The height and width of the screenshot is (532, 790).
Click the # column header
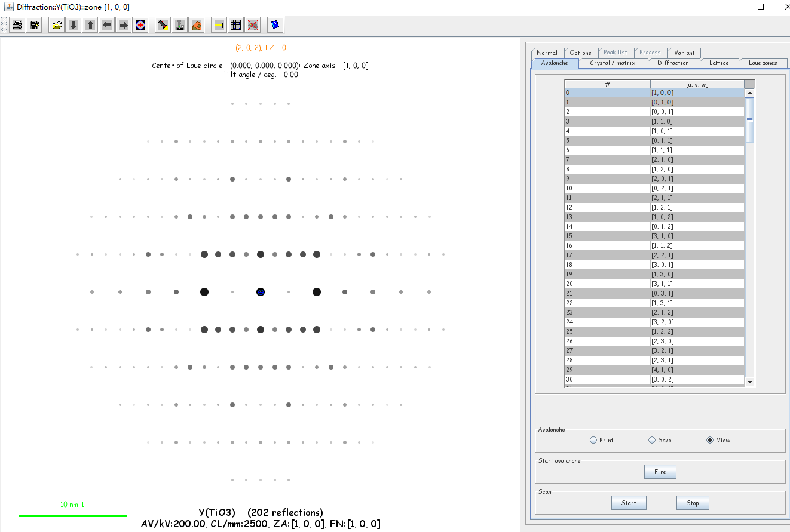(608, 84)
